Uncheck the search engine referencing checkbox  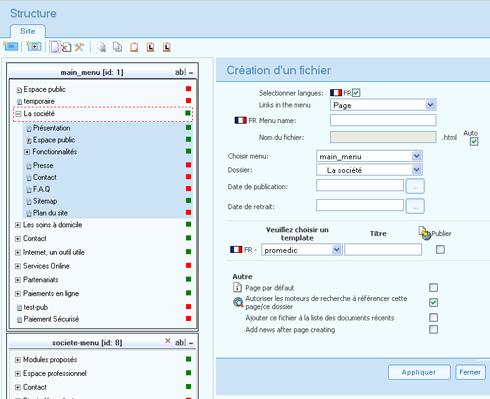[433, 302]
